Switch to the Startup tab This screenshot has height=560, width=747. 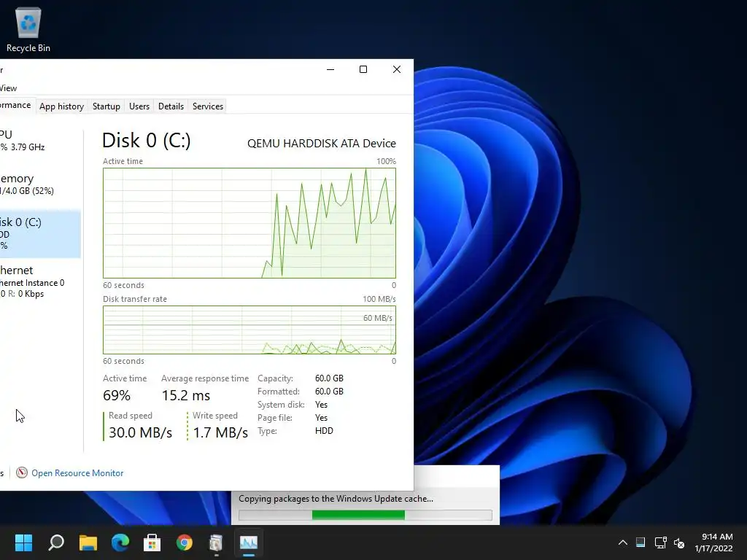click(x=107, y=106)
